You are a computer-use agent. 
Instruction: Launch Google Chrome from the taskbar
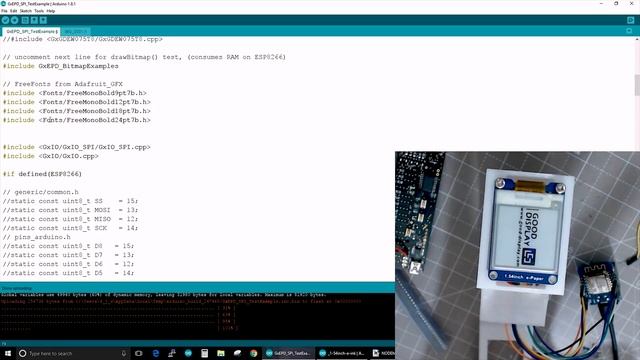pyautogui.click(x=253, y=353)
